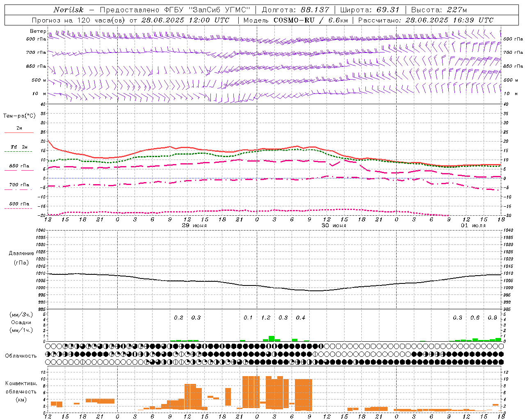Click the '(мм/1ч.)' precipitation unit label
Viewport: 525px width, 420px height.
[21, 330]
